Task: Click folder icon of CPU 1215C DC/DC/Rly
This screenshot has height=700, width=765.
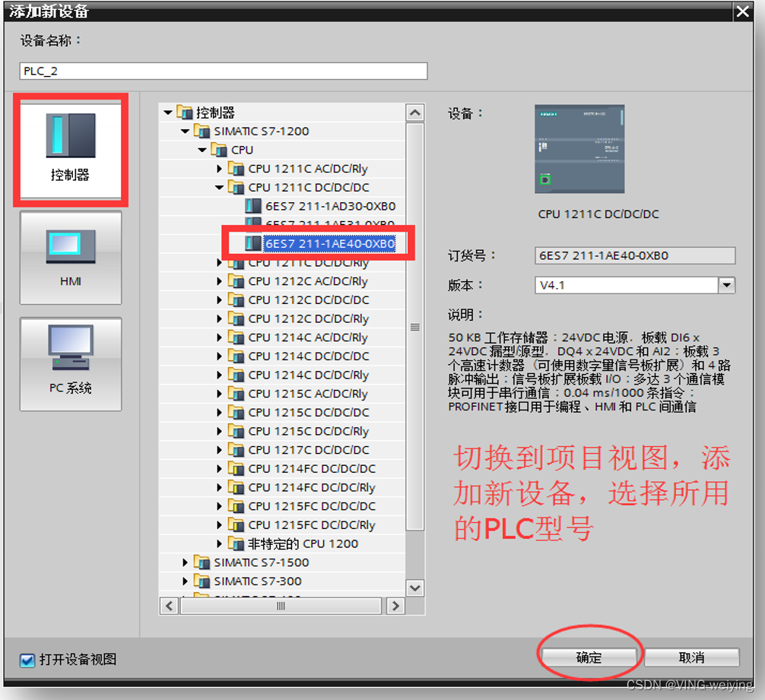Action: 236,431
